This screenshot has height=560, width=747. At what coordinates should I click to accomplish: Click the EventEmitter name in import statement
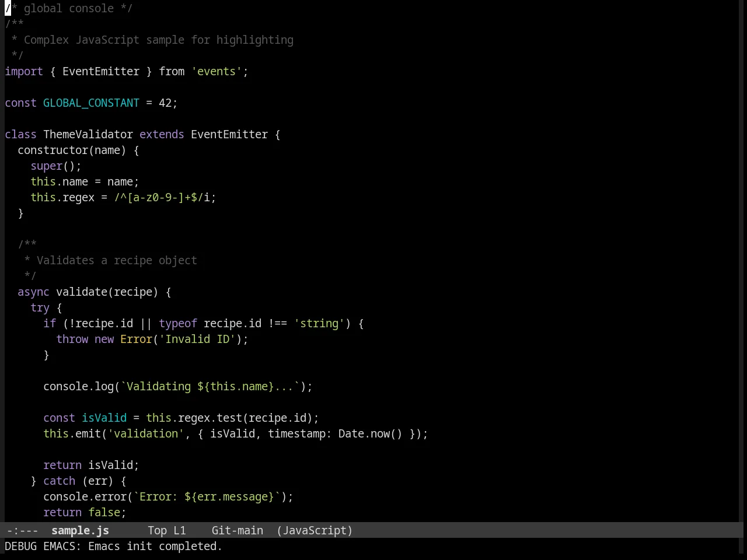click(101, 71)
